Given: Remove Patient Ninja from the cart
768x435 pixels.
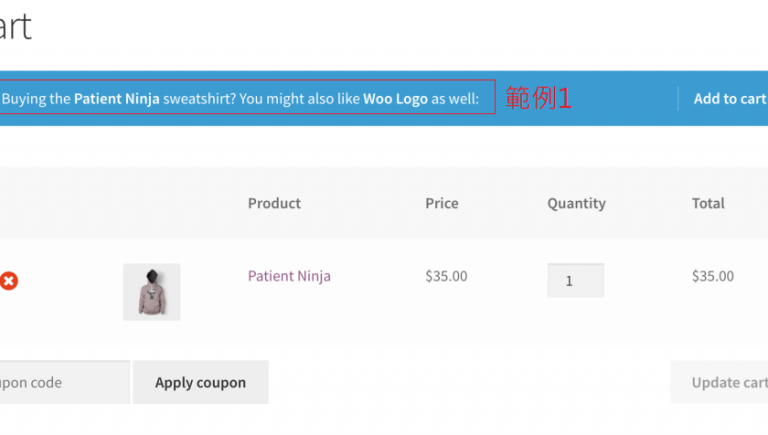Looking at the screenshot, I should click(9, 281).
